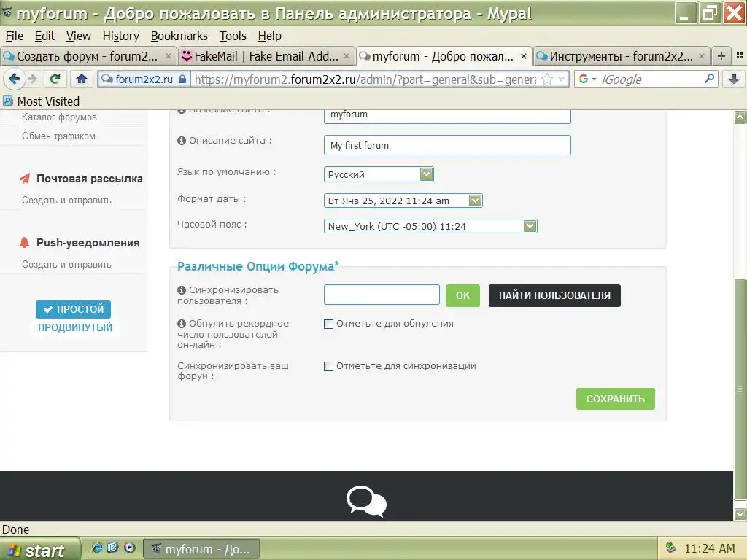Screen dimensions: 747x560
Task: Click the search magnifier icon
Action: pyautogui.click(x=709, y=79)
